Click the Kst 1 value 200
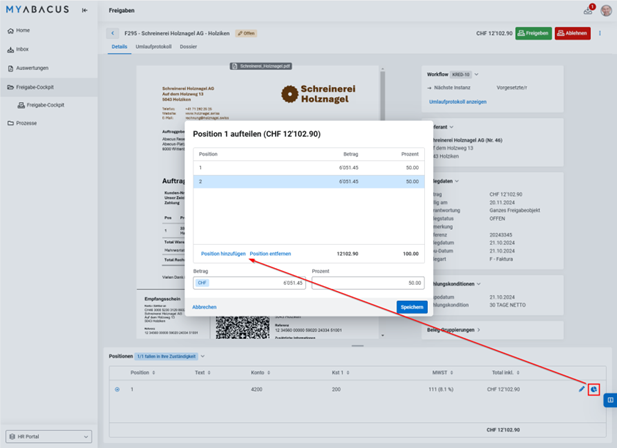 click(336, 389)
